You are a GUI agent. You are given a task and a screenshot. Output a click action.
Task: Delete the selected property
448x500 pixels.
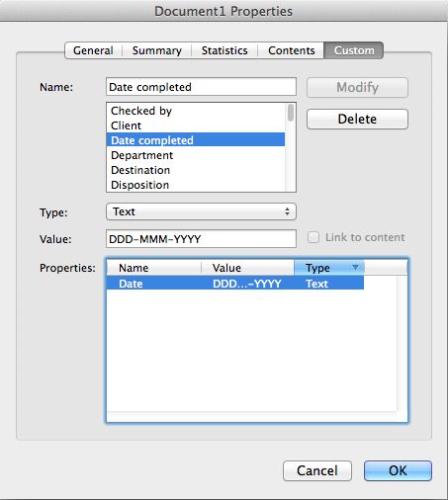tap(357, 119)
